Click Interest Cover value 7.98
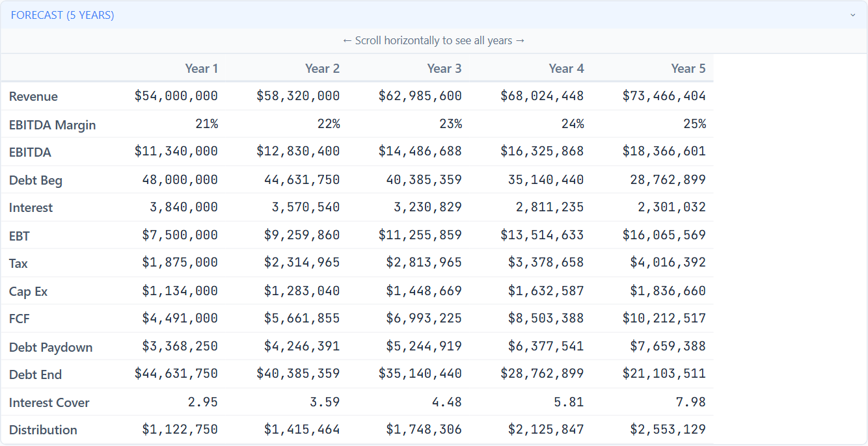The image size is (868, 446). (x=690, y=402)
